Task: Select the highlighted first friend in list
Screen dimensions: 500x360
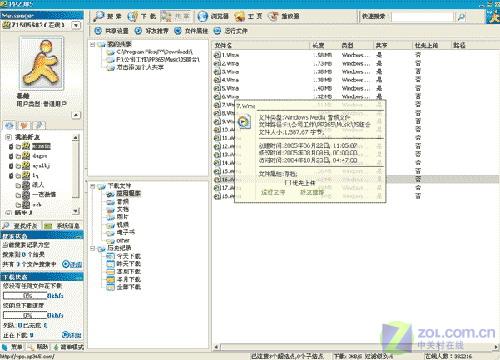Action: click(x=41, y=146)
